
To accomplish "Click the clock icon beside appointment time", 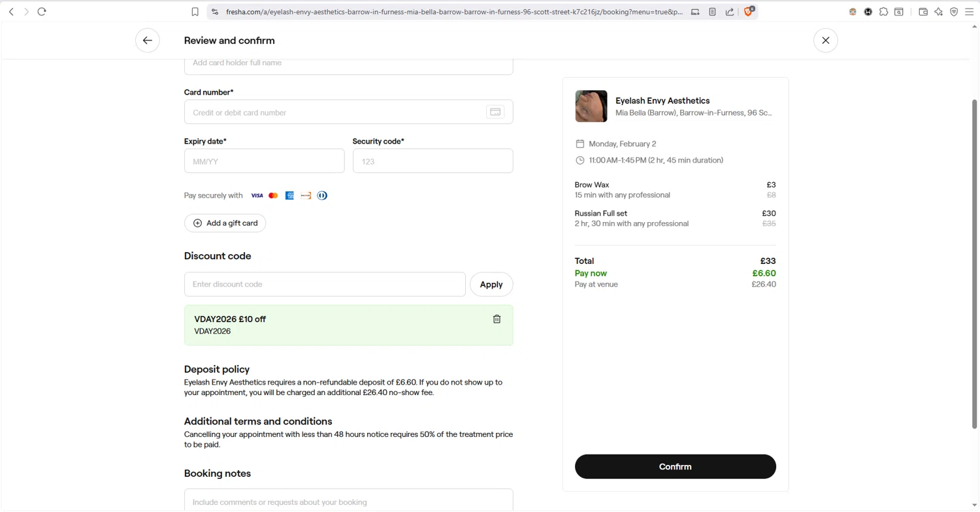I will pos(580,160).
